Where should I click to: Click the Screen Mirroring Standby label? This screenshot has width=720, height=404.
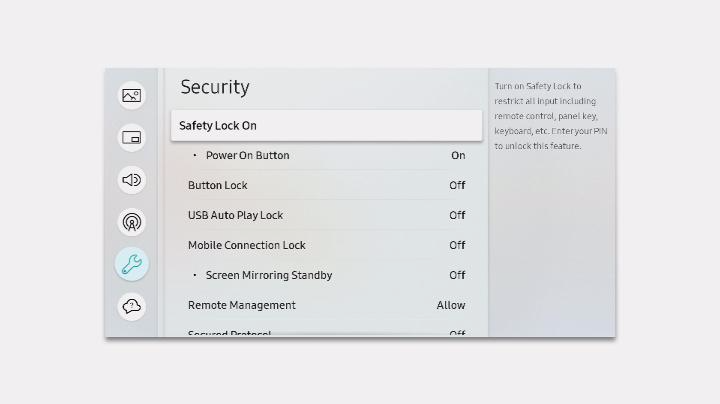tap(268, 275)
